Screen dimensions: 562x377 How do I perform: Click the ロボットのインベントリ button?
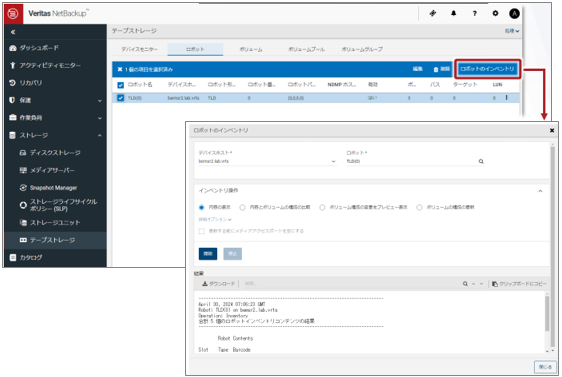pyautogui.click(x=487, y=69)
